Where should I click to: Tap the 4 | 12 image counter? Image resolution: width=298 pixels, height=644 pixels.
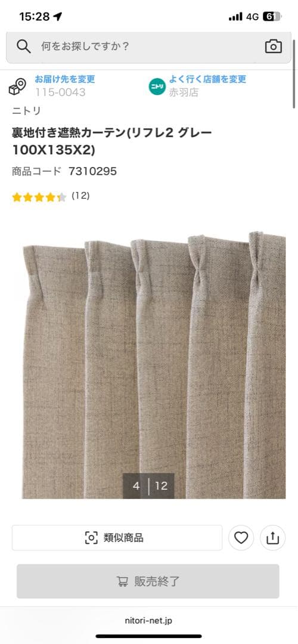coord(148,486)
